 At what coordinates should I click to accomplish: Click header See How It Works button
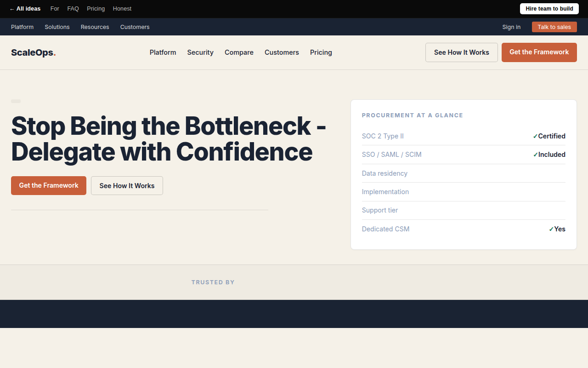tap(462, 52)
